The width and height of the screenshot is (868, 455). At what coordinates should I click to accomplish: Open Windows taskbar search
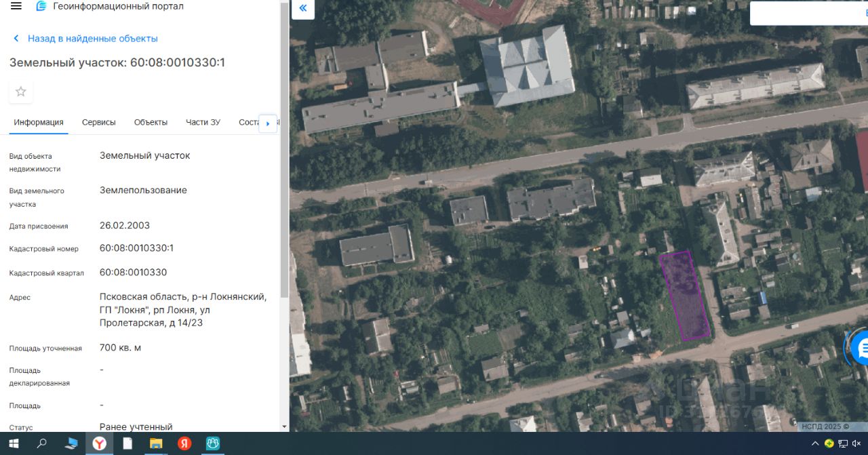42,444
